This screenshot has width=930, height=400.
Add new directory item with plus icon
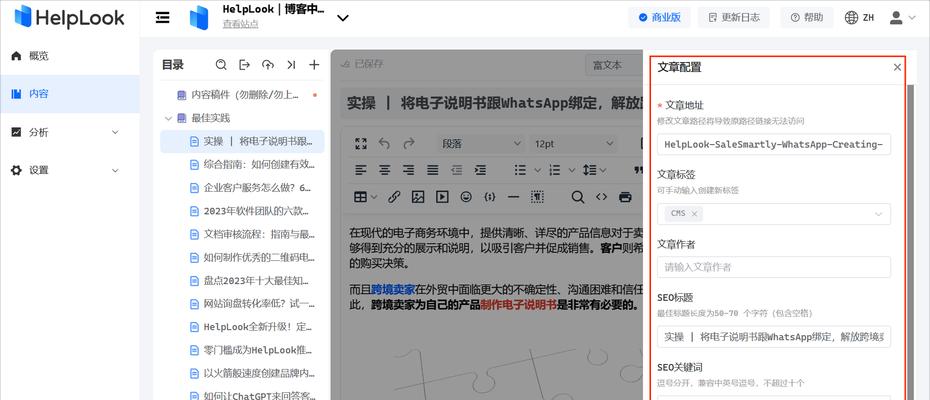coord(314,65)
